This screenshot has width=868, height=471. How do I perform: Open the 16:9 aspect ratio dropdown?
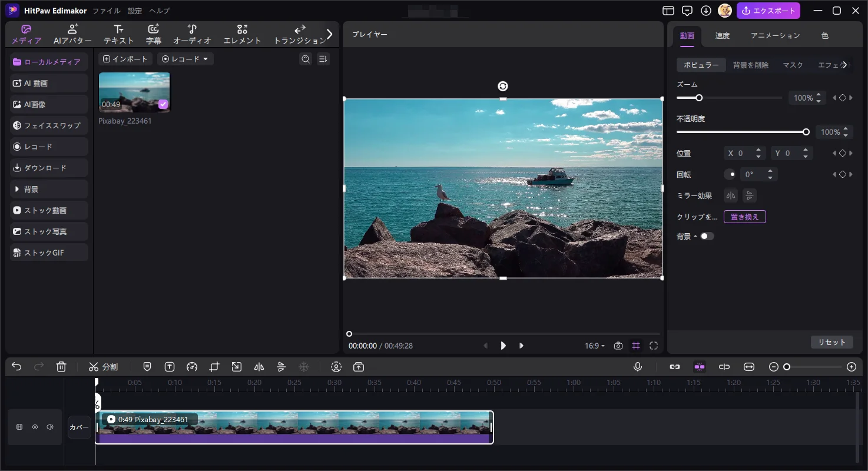tap(594, 346)
